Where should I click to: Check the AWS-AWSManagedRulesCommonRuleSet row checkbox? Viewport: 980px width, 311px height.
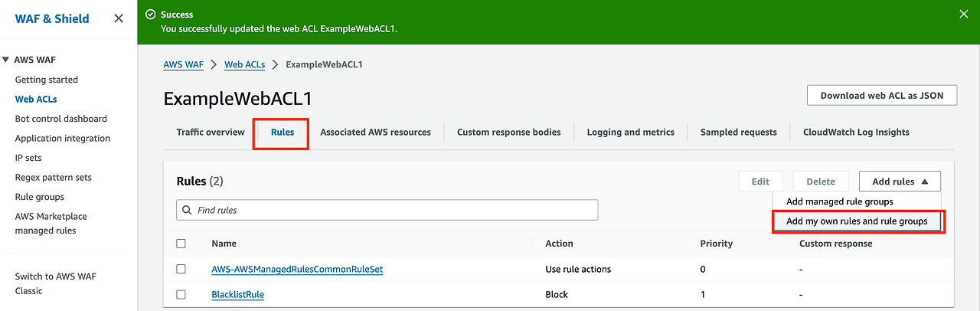(x=181, y=270)
